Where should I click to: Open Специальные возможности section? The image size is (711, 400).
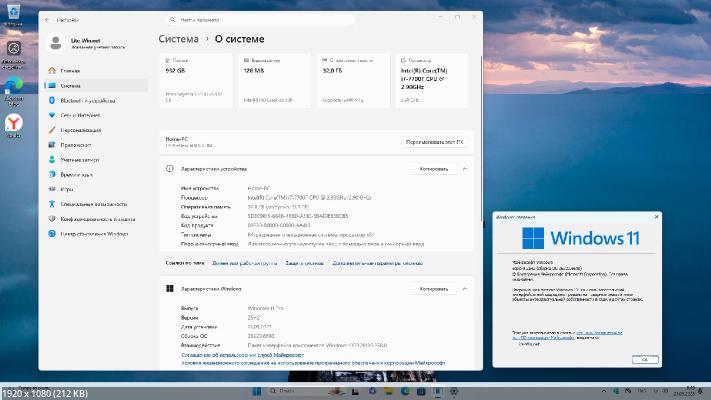[92, 203]
